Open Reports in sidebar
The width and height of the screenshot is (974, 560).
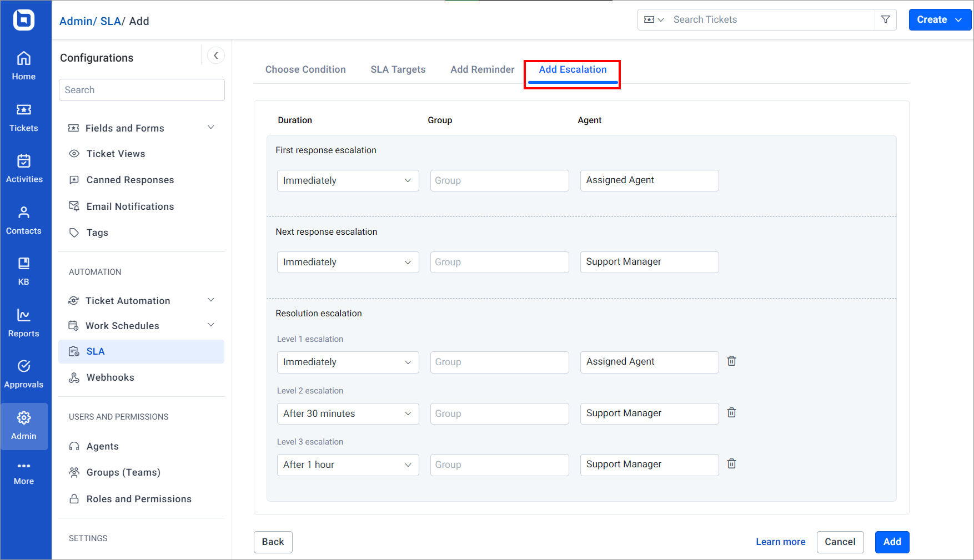click(x=24, y=323)
